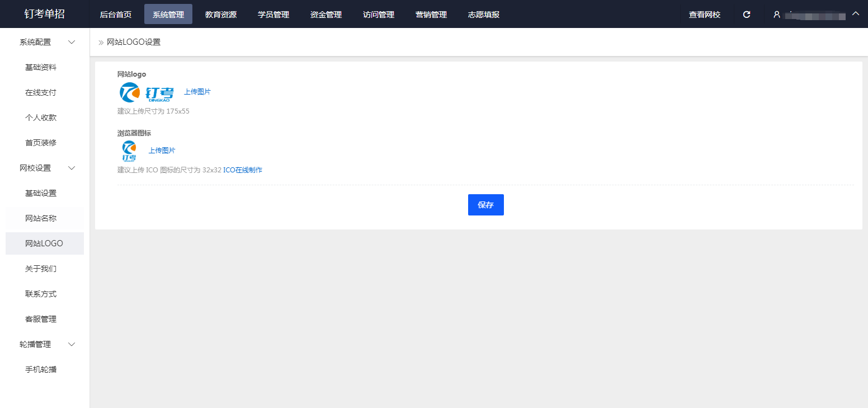868x408 pixels.
Task: Click the refresh icon in top bar
Action: pyautogui.click(x=746, y=15)
